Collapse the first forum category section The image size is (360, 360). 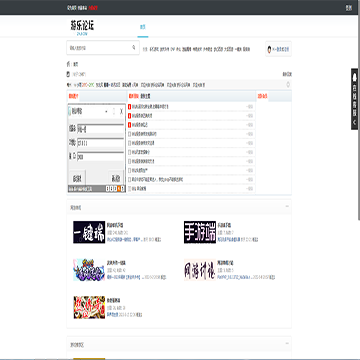(x=287, y=207)
